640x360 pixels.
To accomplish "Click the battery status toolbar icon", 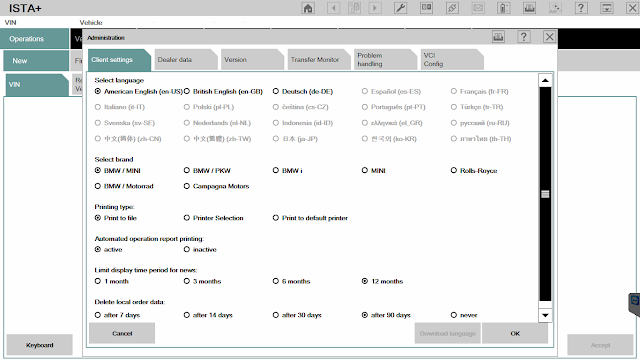I will click(503, 8).
